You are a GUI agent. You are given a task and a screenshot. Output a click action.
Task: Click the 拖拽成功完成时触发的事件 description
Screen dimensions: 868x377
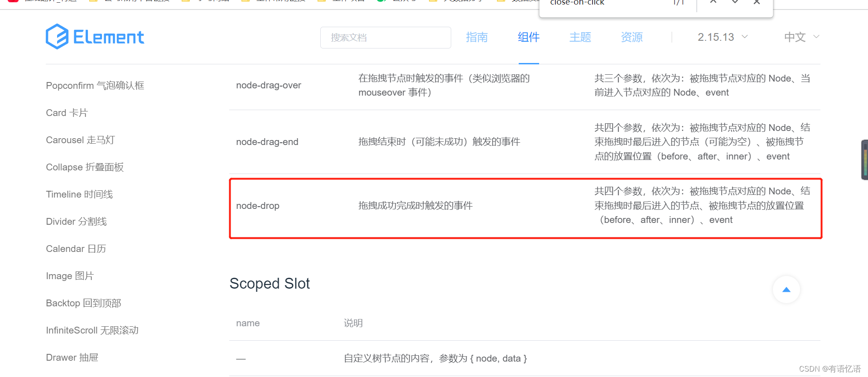coord(415,206)
